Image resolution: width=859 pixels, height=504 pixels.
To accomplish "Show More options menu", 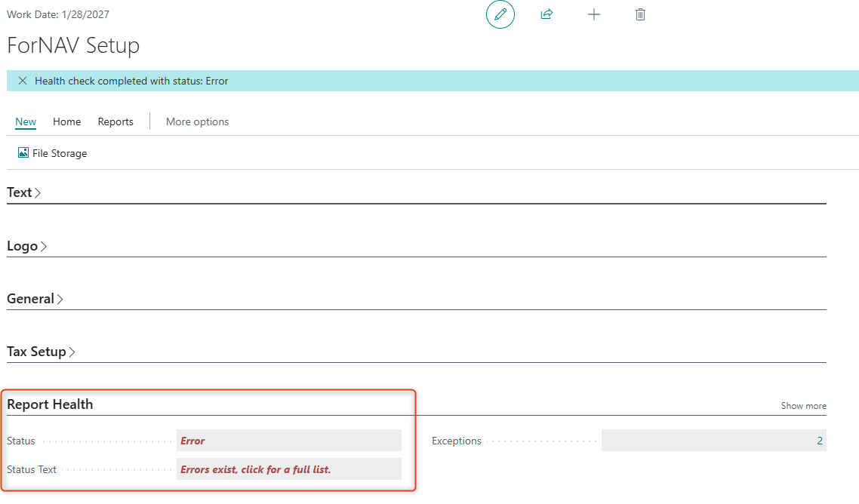I will pos(197,121).
